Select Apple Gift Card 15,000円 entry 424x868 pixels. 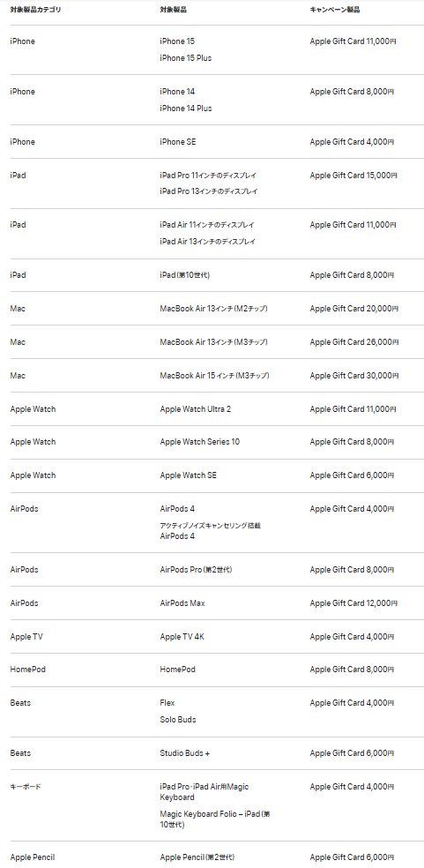(x=353, y=175)
